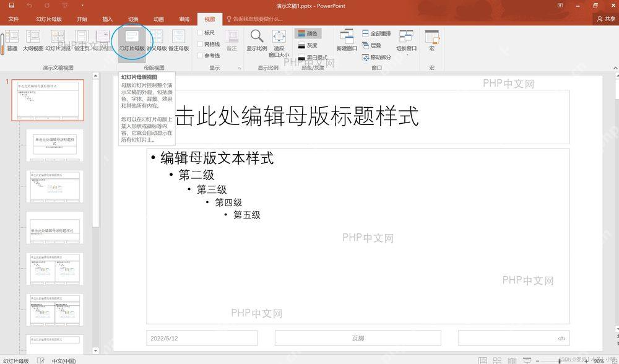Switch to Normal (普通) view

(12, 41)
